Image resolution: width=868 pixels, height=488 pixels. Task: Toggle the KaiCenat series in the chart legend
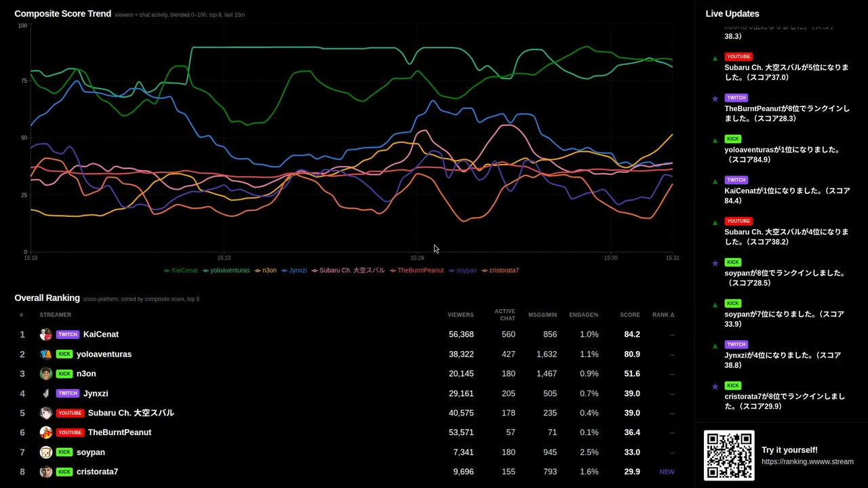tap(181, 270)
